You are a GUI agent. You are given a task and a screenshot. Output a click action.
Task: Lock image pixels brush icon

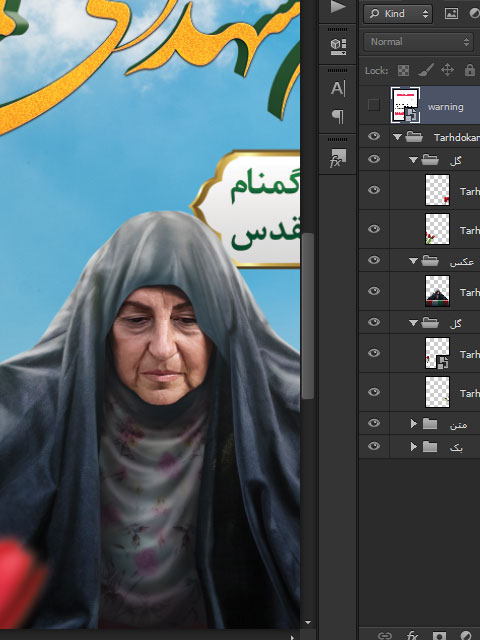[426, 70]
